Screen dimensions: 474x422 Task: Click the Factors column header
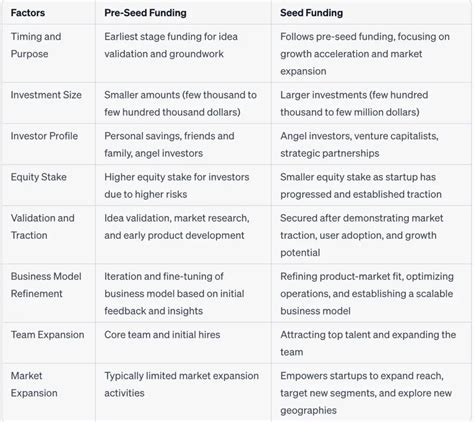pos(28,13)
